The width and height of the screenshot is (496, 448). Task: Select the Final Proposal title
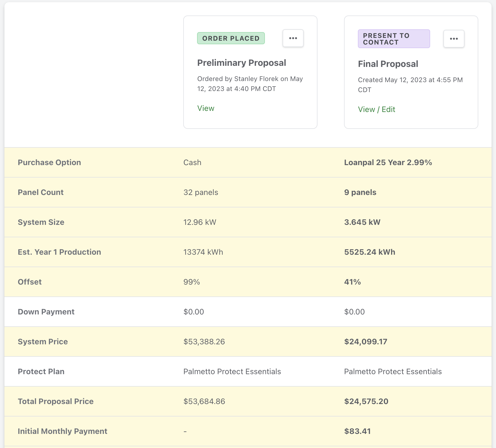pos(388,64)
